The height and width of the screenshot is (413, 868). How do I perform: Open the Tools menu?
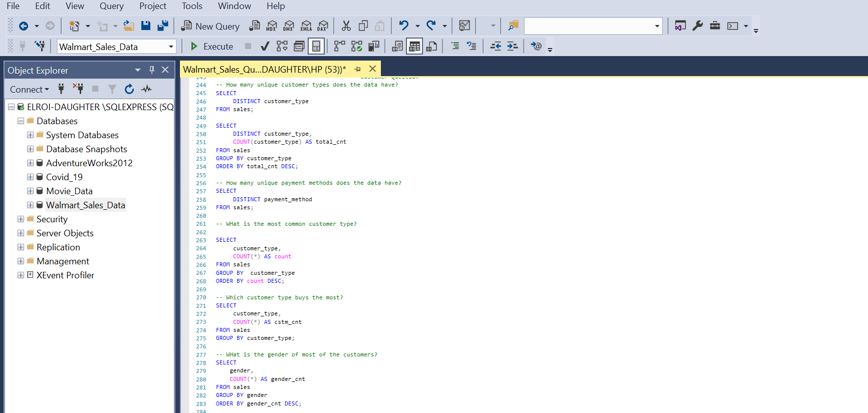pos(192,6)
